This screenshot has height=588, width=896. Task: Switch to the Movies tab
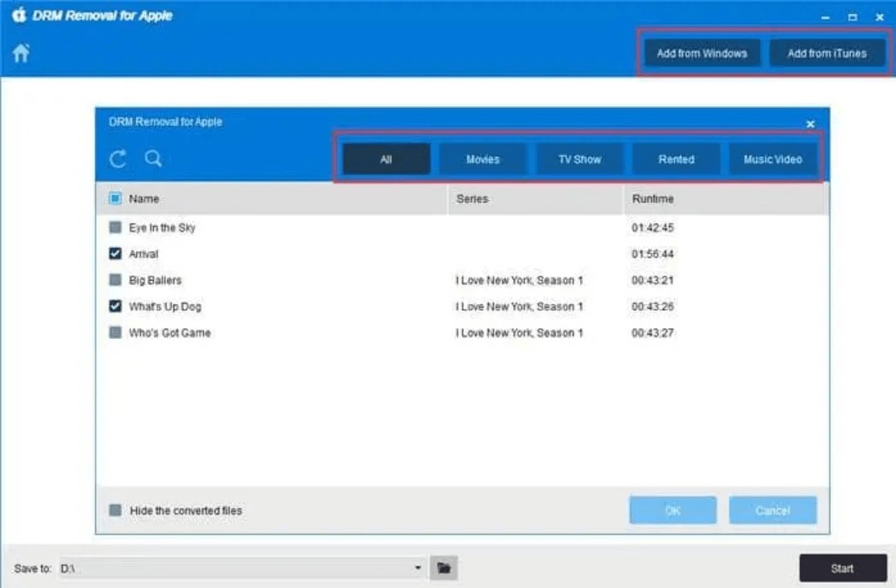[483, 159]
